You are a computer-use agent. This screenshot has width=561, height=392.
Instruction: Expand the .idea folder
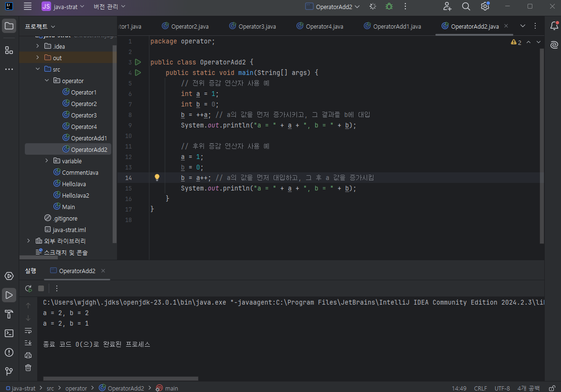tap(38, 46)
